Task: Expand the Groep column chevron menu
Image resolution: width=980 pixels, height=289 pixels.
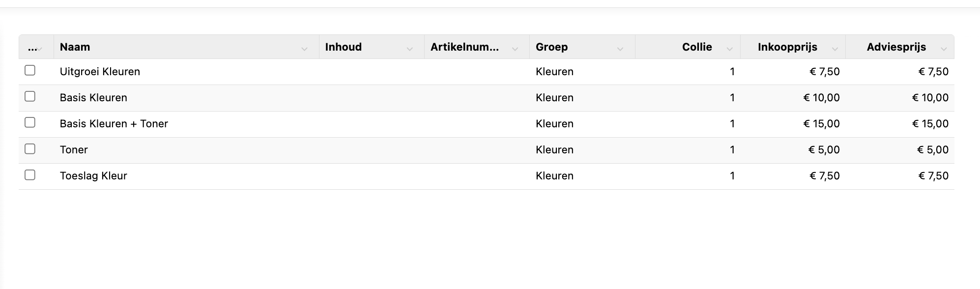Action: click(x=620, y=49)
